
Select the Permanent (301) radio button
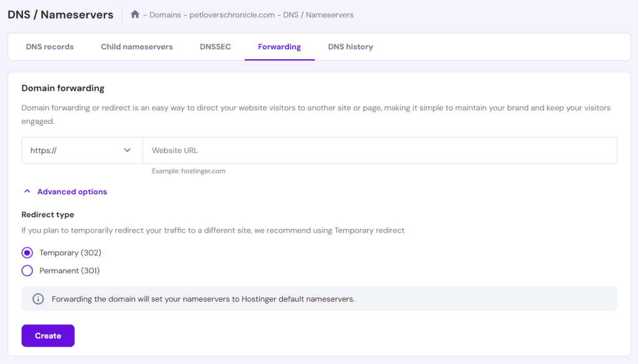[27, 271]
